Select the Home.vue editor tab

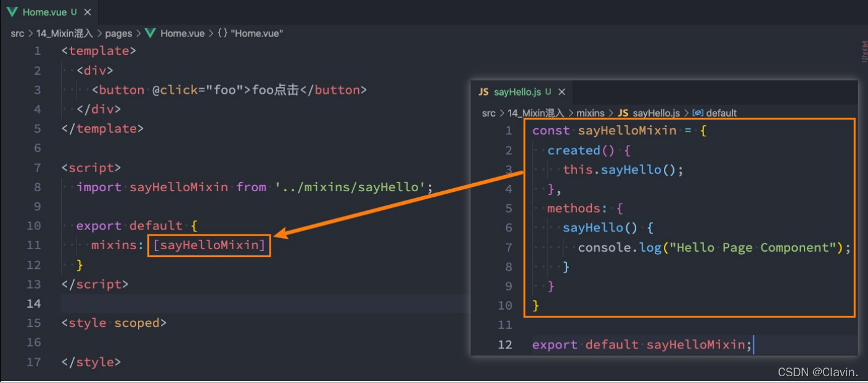(x=49, y=12)
